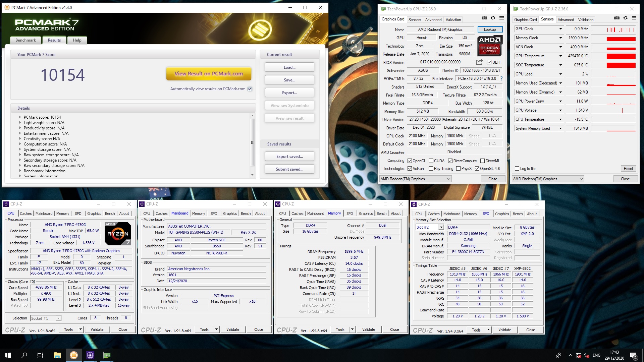Click the network icon in the system tray
Screen dimensions: 644x362
[x=579, y=355]
